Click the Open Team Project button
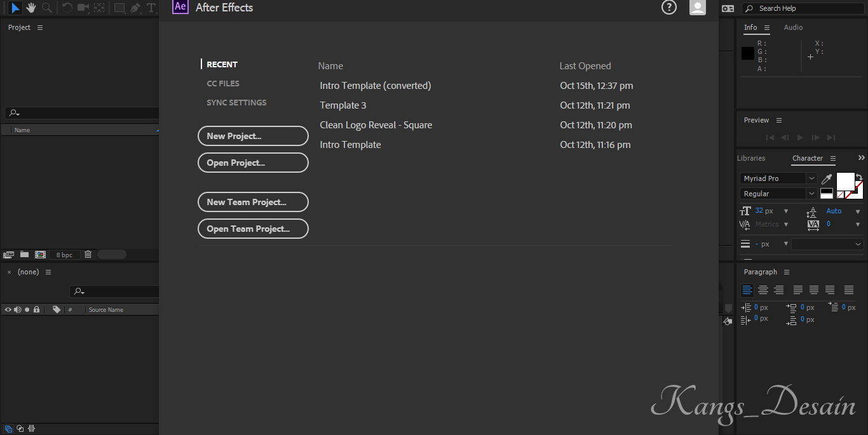This screenshot has height=435, width=868. [253, 229]
